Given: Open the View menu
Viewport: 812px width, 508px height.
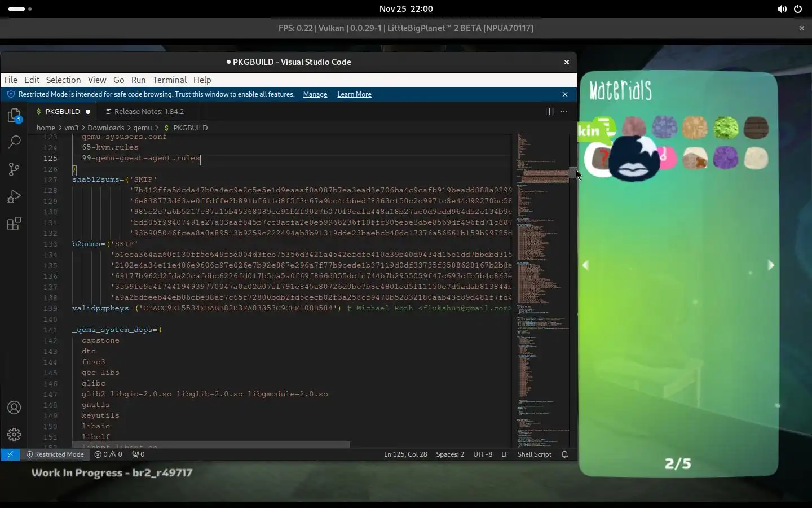Looking at the screenshot, I should 97,80.
